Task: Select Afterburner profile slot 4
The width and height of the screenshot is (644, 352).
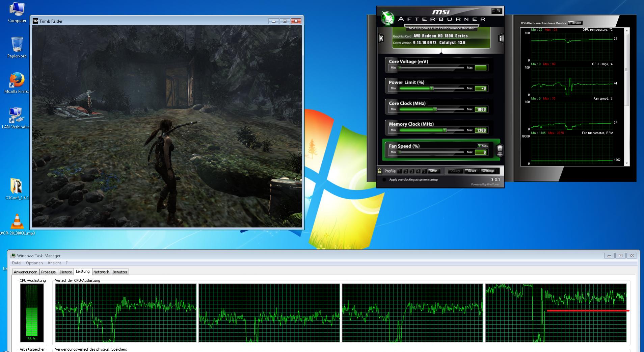Action: pyautogui.click(x=418, y=171)
